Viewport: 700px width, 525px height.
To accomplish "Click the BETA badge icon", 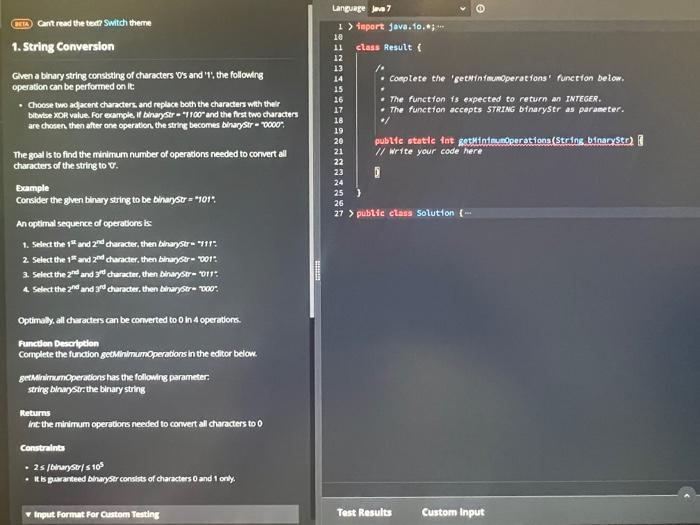I will click(x=22, y=23).
